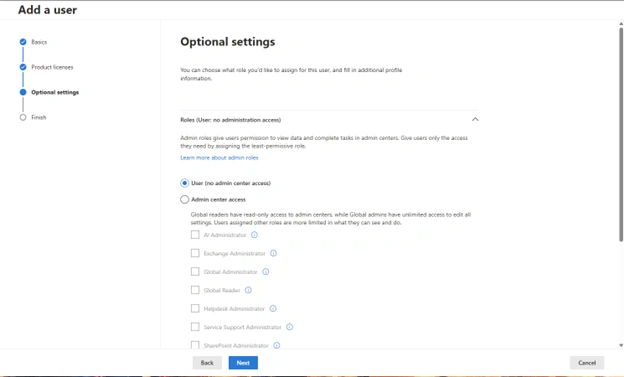Screen dimensions: 624x377
Task: Click the vertical scrollbar thumb
Action: (x=621, y=134)
